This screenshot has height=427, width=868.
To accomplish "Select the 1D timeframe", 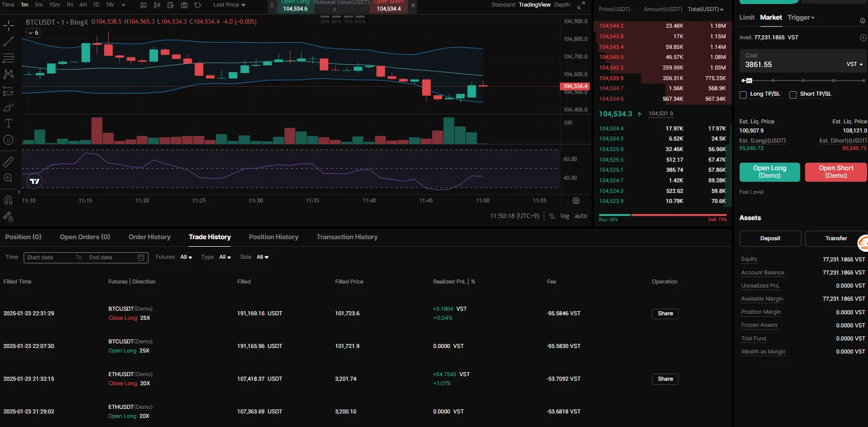I will (x=96, y=5).
